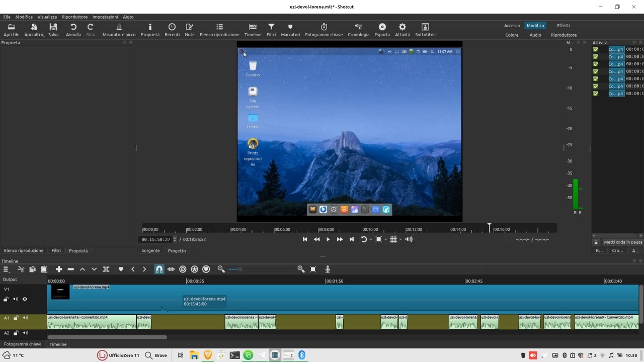The width and height of the screenshot is (644, 362).
Task: Hide the V1 video track
Action: click(25, 299)
